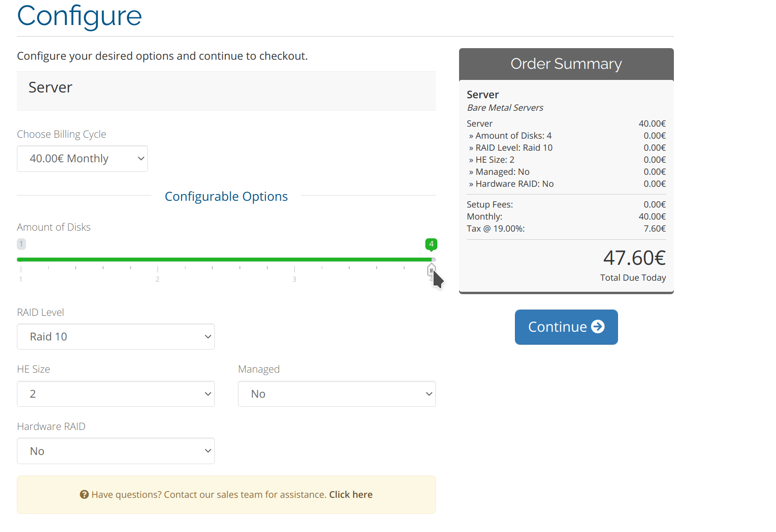Click the Server product heading panel
Viewport: 776px width, 532px height.
[x=226, y=91]
